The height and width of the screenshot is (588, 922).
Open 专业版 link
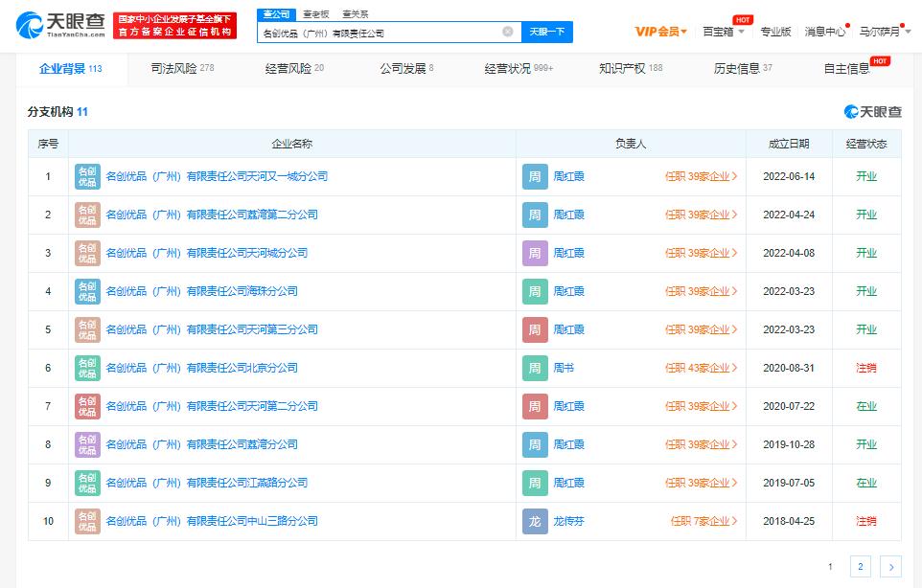tap(775, 32)
